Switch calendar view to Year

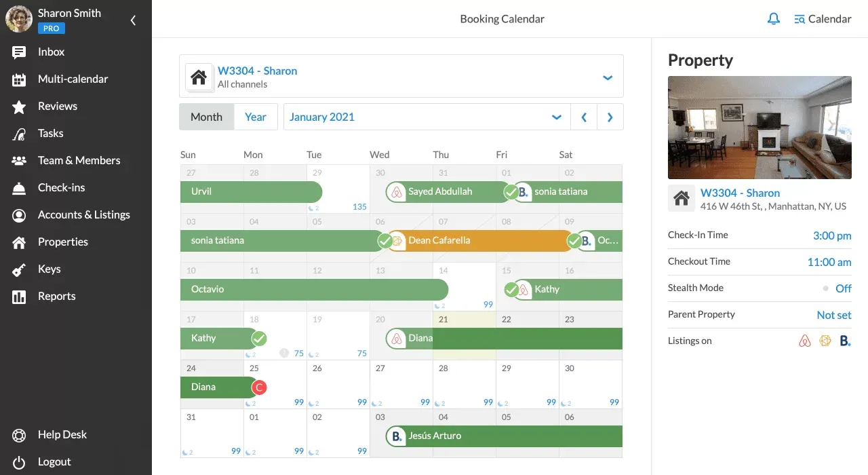[256, 117]
